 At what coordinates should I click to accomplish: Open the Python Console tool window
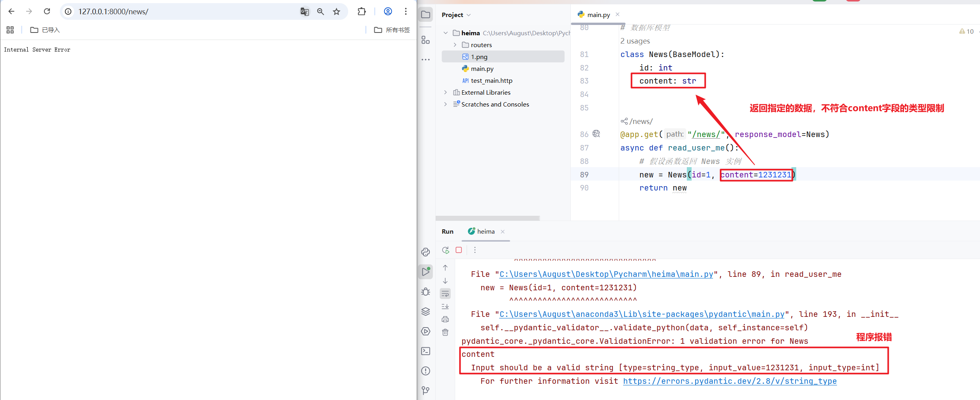(x=426, y=252)
